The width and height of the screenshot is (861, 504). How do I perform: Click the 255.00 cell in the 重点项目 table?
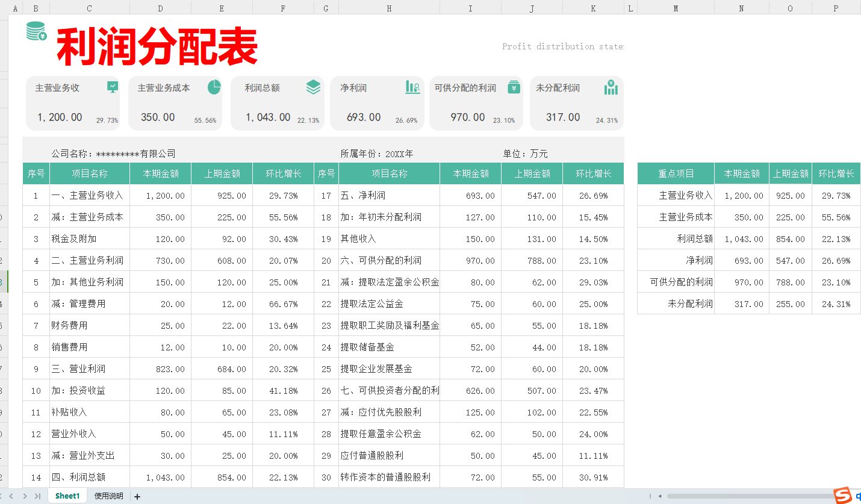coord(790,304)
